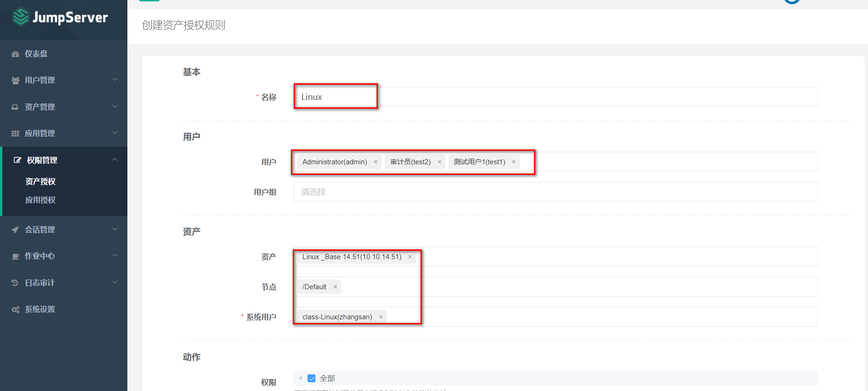Image resolution: width=868 pixels, height=391 pixels.
Task: Expand the 资产管理 menu chevron
Action: coord(115,107)
